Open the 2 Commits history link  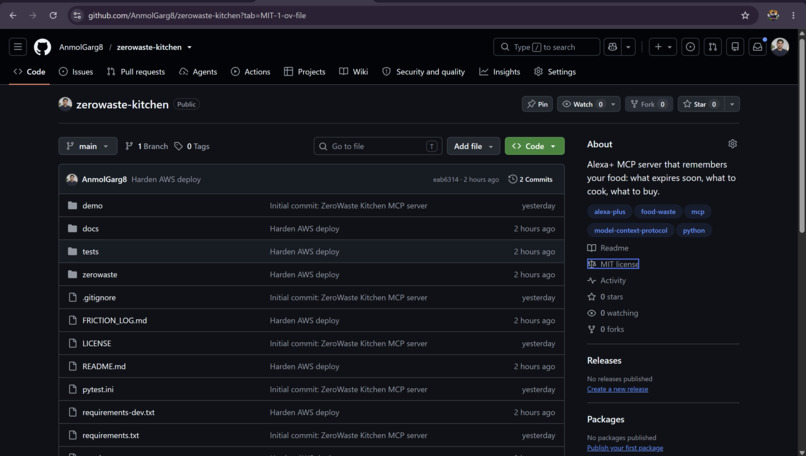point(530,179)
